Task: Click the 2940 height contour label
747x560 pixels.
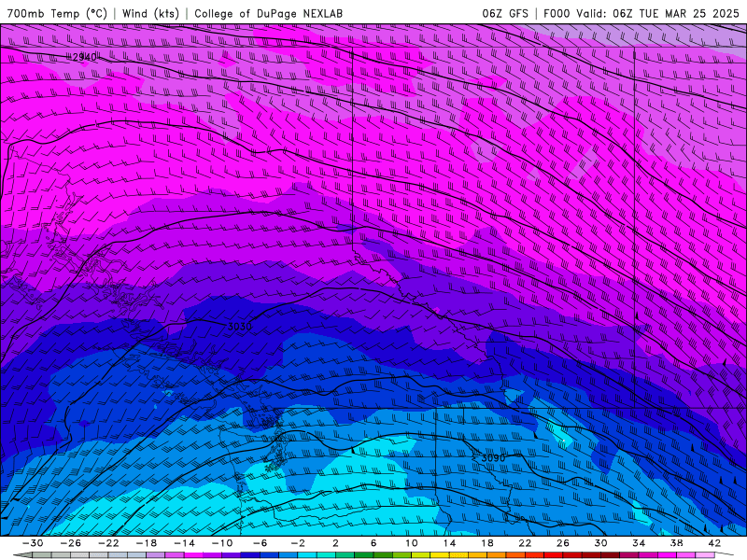Action: coord(84,57)
